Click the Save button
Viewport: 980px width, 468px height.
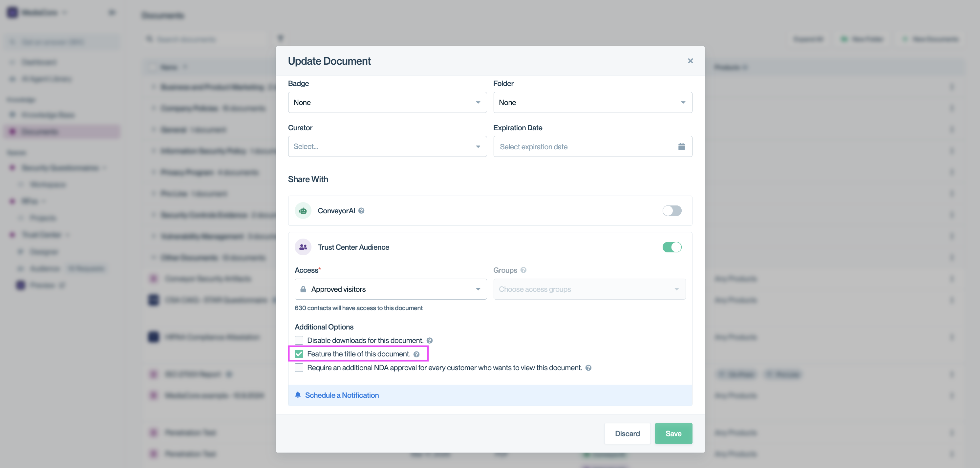click(673, 433)
